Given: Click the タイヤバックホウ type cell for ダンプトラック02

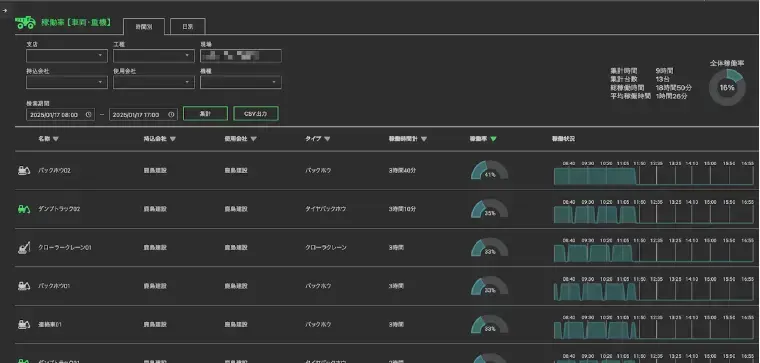Looking at the screenshot, I should tap(326, 209).
